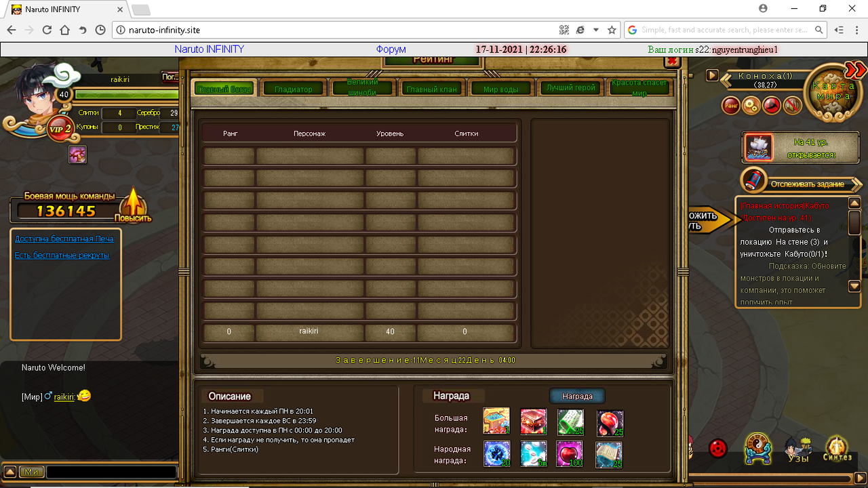Image resolution: width=868 pixels, height=488 pixels.
Task: Click the Повысить power-up arrow button
Action: click(x=133, y=205)
